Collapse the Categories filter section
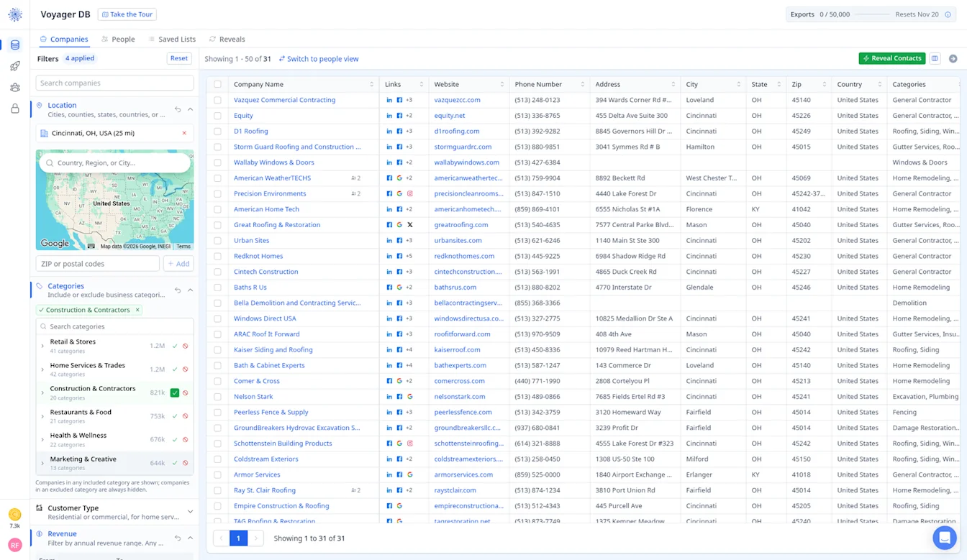Viewport: 967px width, 560px height. (x=190, y=290)
